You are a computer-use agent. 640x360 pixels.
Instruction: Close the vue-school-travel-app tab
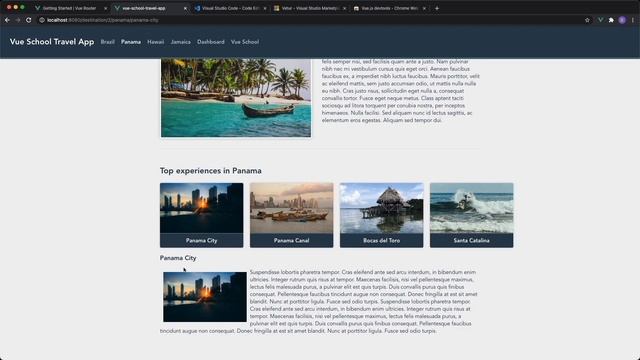tap(185, 8)
